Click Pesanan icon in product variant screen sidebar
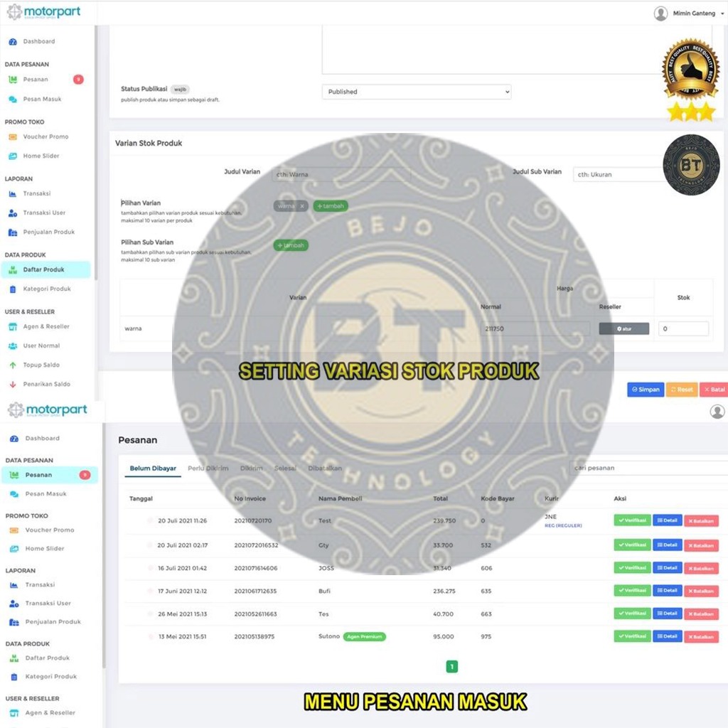The image size is (728, 728). pos(13,80)
